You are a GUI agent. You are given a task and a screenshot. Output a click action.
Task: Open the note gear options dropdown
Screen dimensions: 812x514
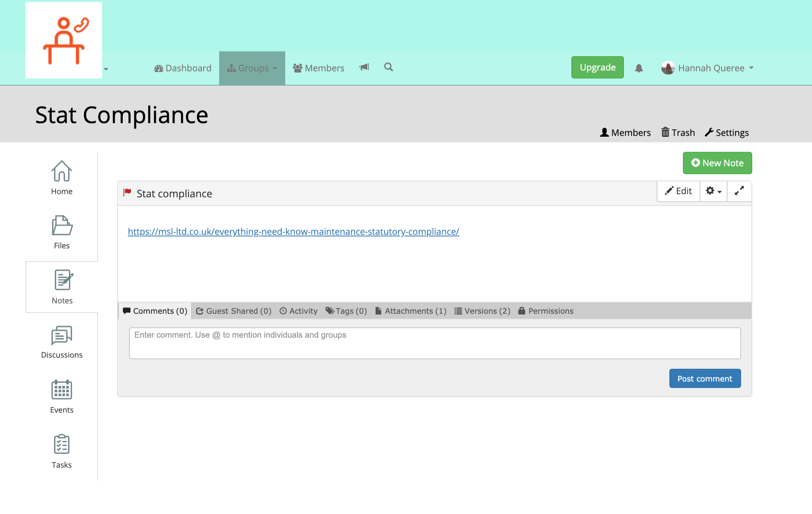(x=714, y=191)
